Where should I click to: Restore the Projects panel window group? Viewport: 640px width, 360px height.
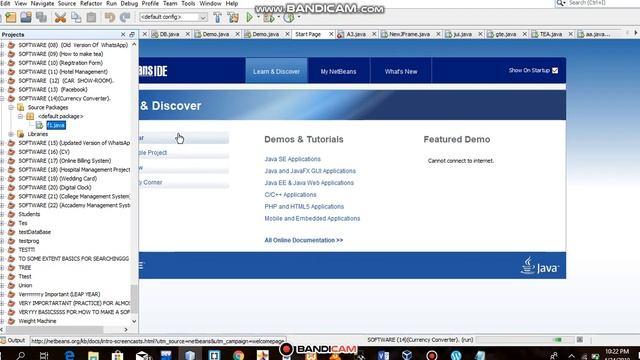click(x=132, y=35)
